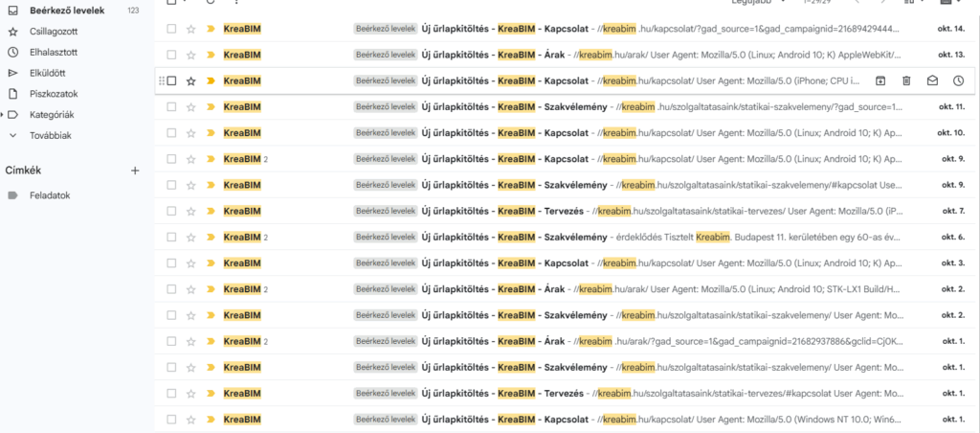Image resolution: width=980 pixels, height=433 pixels.
Task: Click the trash icon on hovered email
Action: pos(906,81)
